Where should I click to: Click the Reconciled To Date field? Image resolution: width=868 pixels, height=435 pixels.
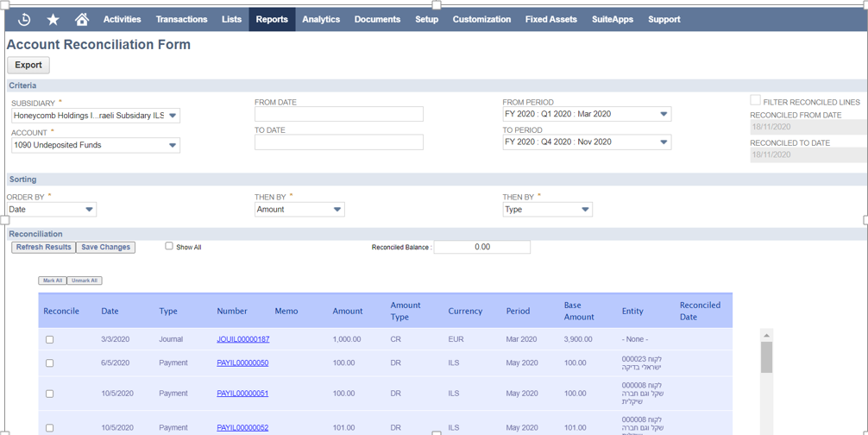(808, 155)
